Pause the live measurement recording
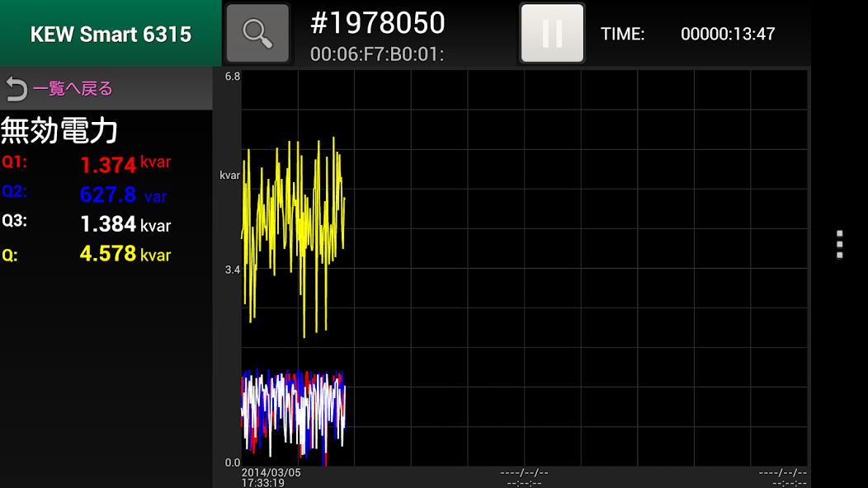 pyautogui.click(x=552, y=33)
